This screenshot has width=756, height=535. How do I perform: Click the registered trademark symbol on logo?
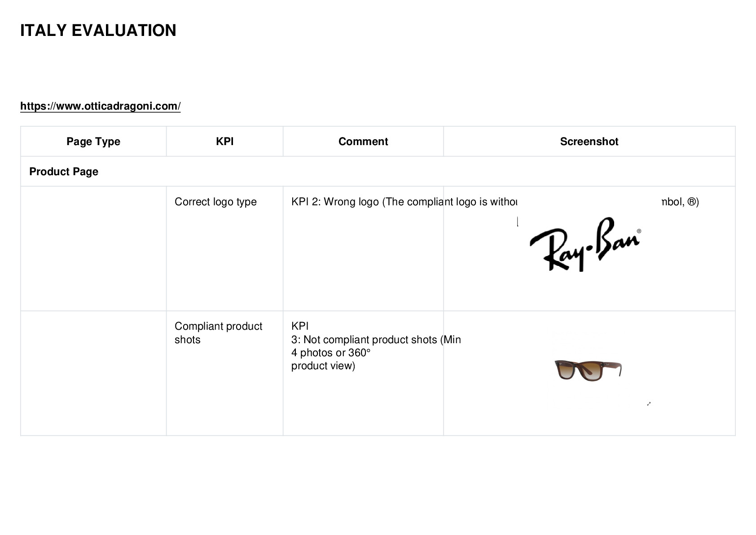pos(639,231)
